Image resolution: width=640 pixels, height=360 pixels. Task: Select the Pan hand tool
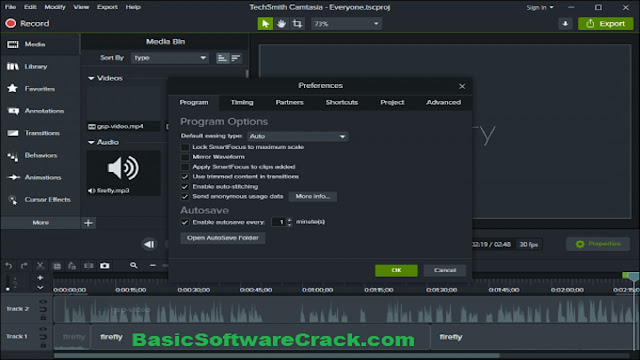click(281, 24)
